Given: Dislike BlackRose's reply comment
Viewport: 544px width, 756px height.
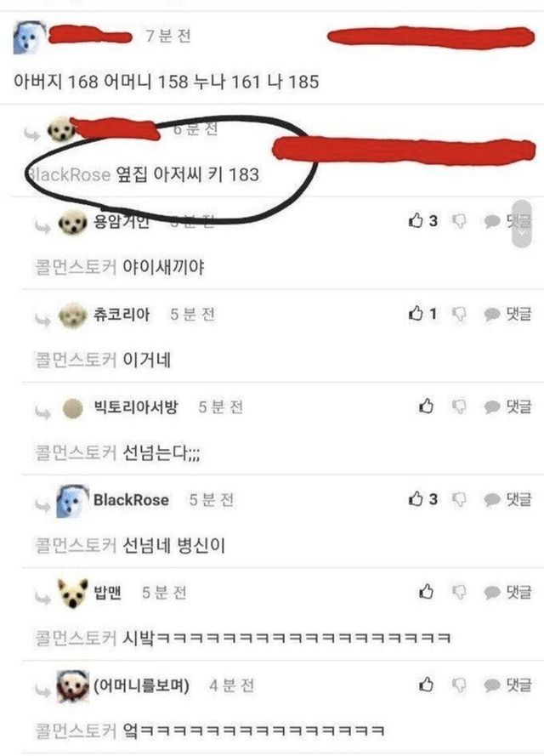Looking at the screenshot, I should (459, 499).
